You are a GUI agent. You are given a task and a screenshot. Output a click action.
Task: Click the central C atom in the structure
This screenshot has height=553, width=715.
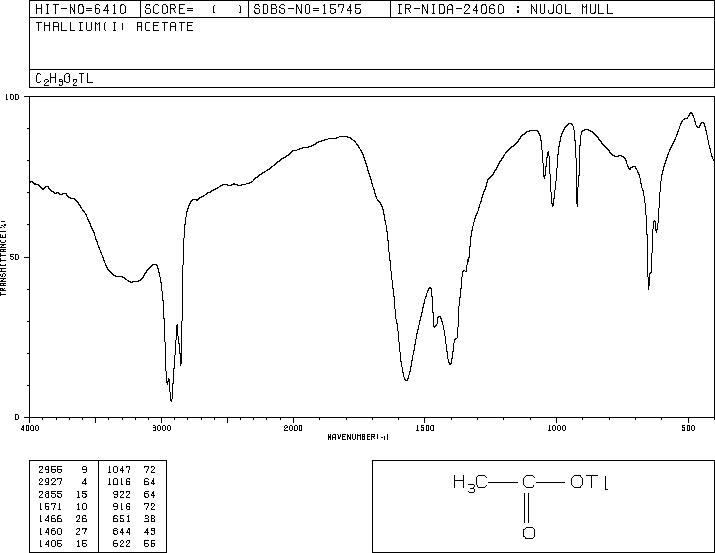pyautogui.click(x=528, y=482)
